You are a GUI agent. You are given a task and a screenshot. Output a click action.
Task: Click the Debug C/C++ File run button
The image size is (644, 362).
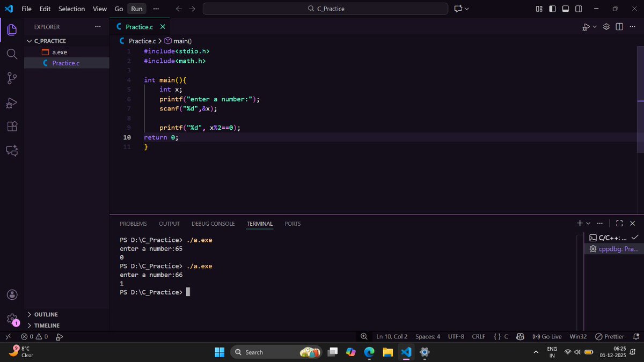[586, 27]
